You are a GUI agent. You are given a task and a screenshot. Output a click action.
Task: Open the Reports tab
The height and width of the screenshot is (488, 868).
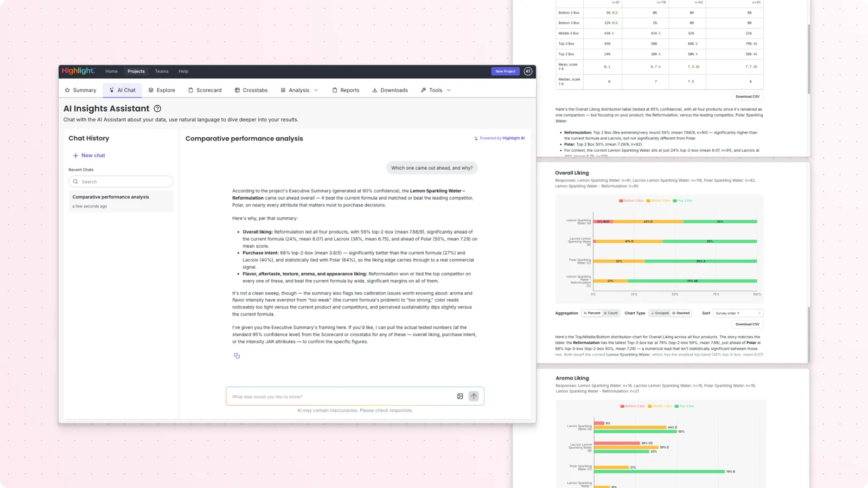coord(346,90)
